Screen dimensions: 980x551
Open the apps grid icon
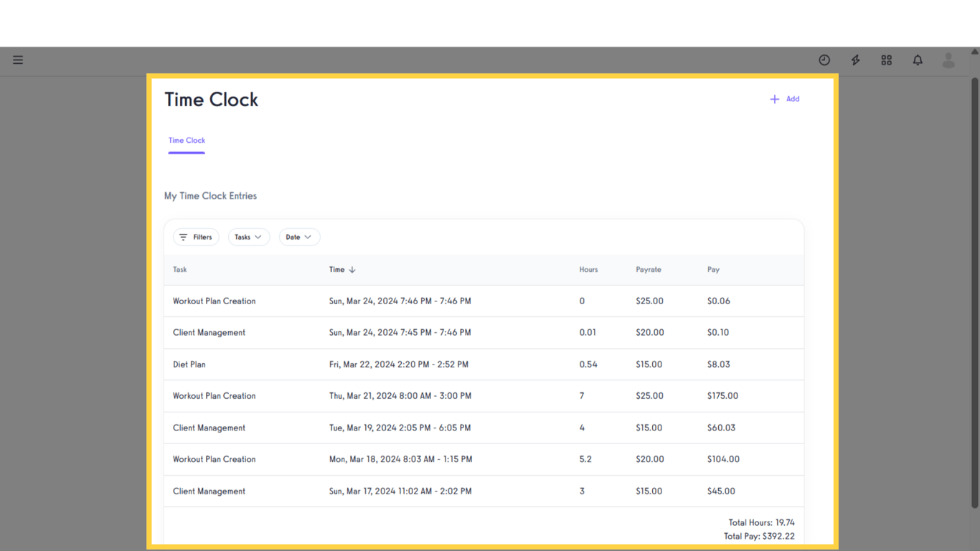coord(886,60)
